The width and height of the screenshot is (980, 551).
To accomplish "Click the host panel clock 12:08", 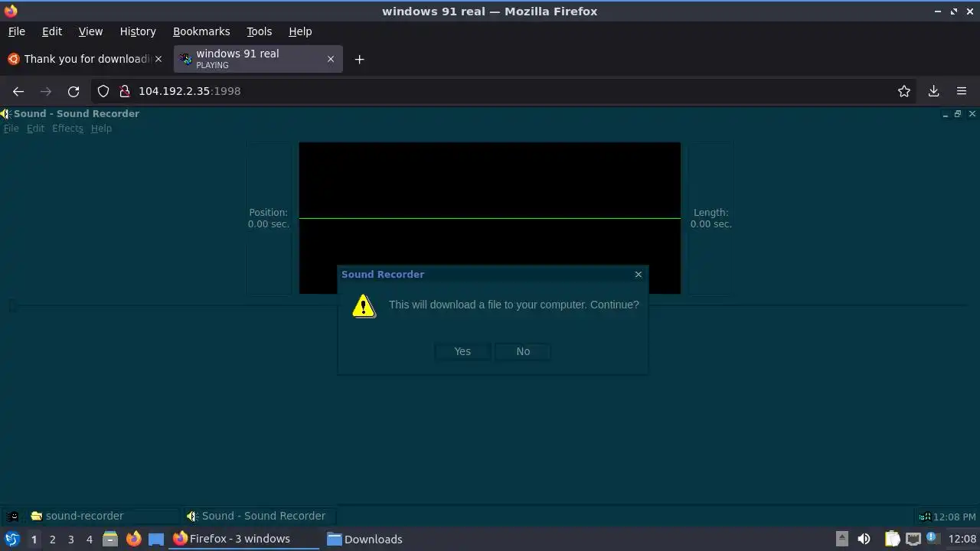I will 962,539.
